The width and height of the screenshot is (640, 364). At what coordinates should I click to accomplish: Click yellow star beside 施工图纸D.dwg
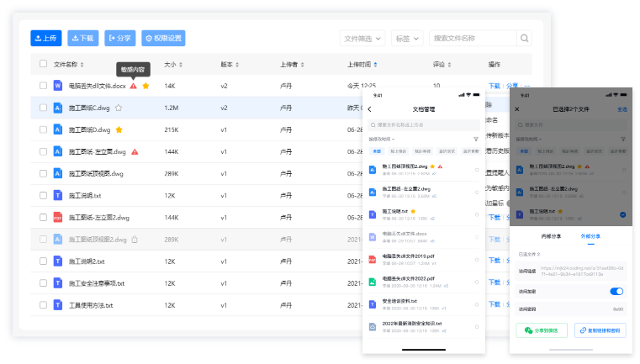tap(119, 129)
